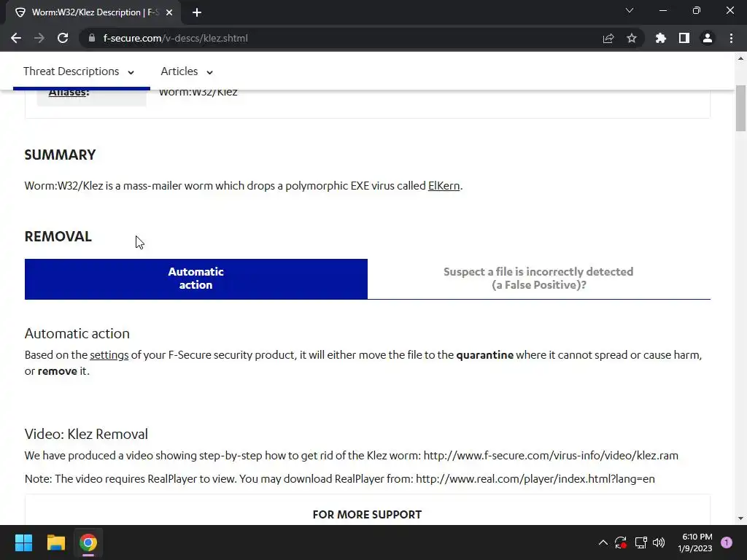Viewport: 747px width, 560px height.
Task: Open notification badge in taskbar
Action: click(x=727, y=542)
